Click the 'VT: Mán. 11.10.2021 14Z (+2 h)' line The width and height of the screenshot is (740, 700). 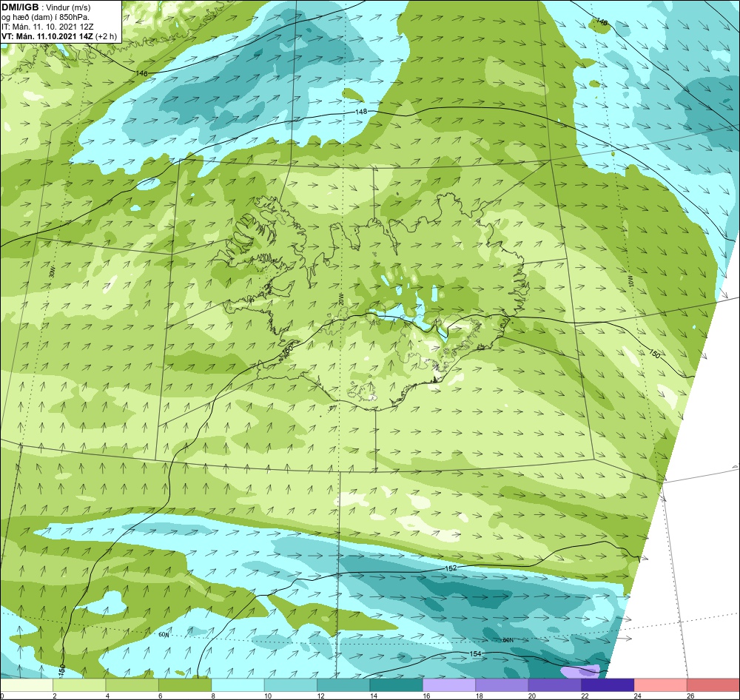pyautogui.click(x=59, y=36)
